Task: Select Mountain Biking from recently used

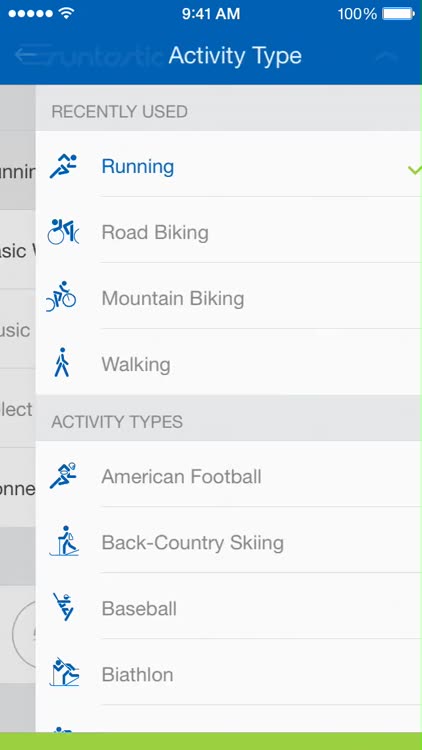Action: [x=173, y=298]
